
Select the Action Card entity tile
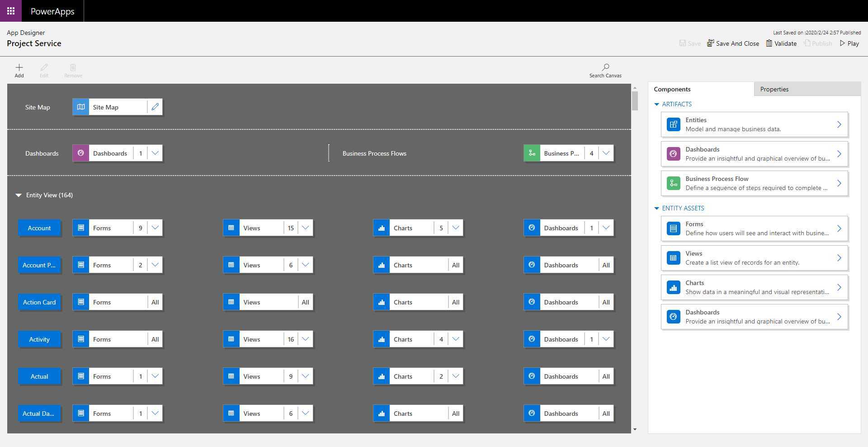[x=39, y=302]
